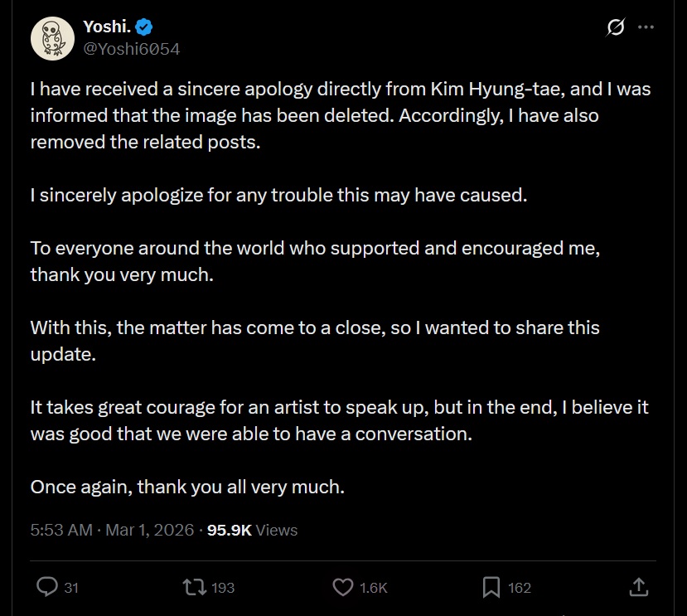Open the repost arrows menu
Image resolution: width=687 pixels, height=616 pixels.
pyautogui.click(x=195, y=587)
